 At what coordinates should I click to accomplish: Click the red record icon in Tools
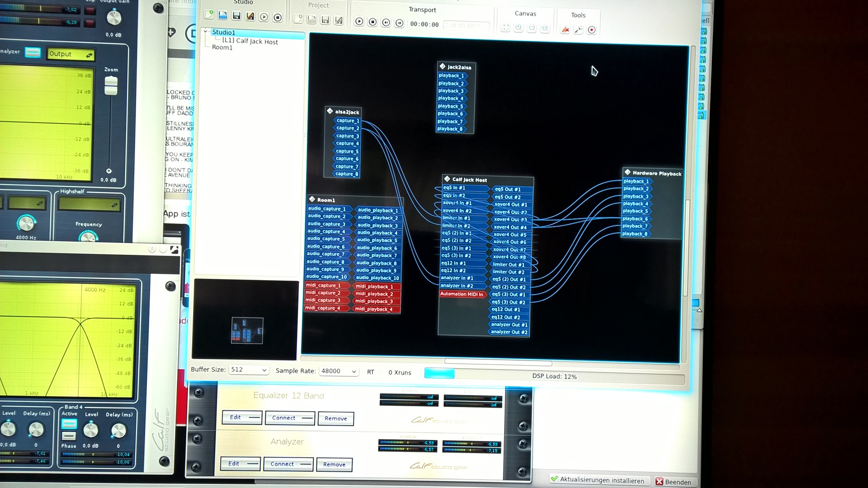coord(591,30)
